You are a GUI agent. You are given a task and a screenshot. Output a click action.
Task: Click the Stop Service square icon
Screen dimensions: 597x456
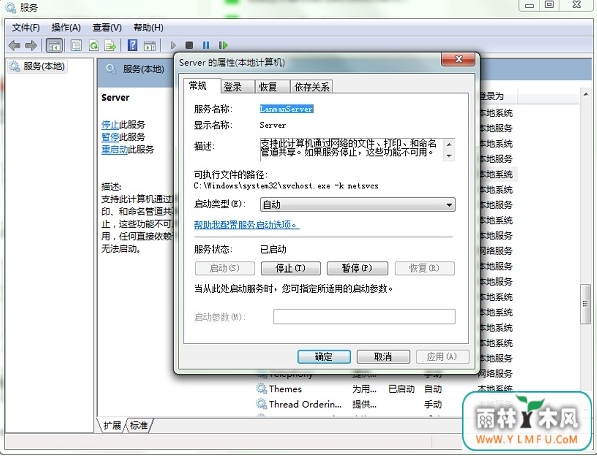(189, 45)
